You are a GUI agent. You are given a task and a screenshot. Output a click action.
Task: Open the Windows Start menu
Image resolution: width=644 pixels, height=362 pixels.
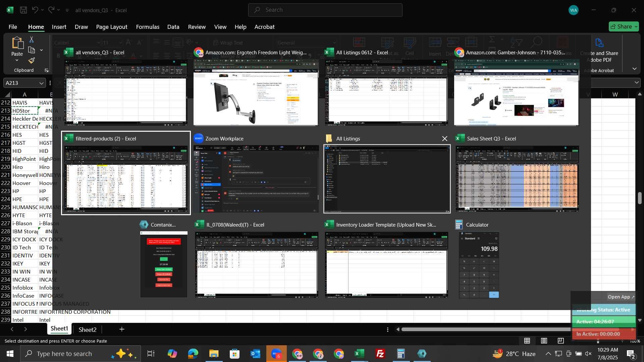[x=10, y=354]
